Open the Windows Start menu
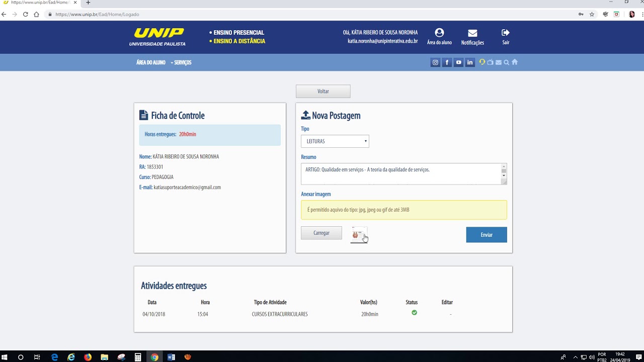This screenshot has width=644, height=362. point(5,357)
